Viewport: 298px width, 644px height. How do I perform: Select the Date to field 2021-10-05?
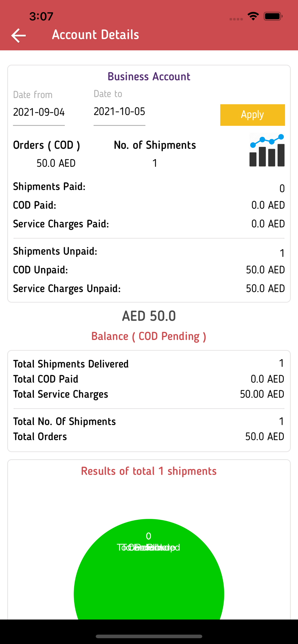pyautogui.click(x=119, y=112)
